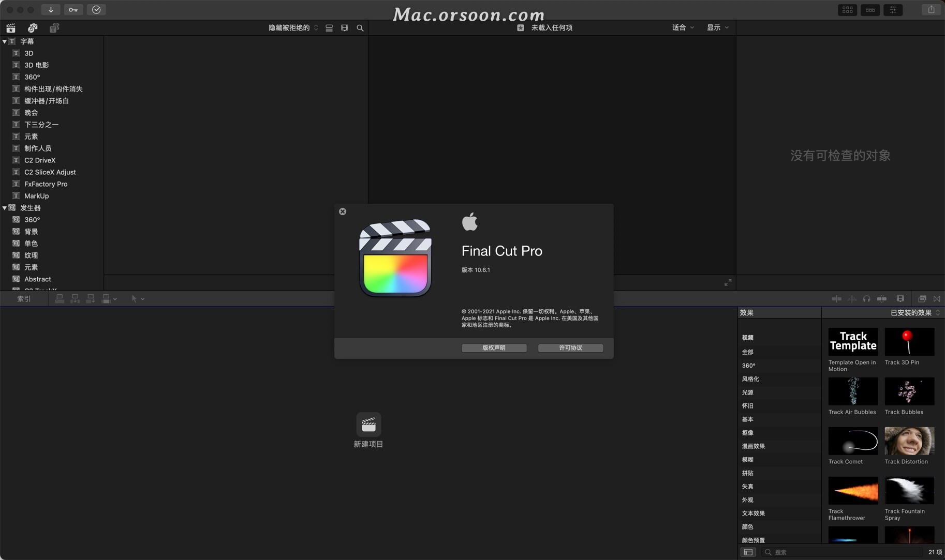Open the Titles and Generators sidebar icon

[x=54, y=28]
